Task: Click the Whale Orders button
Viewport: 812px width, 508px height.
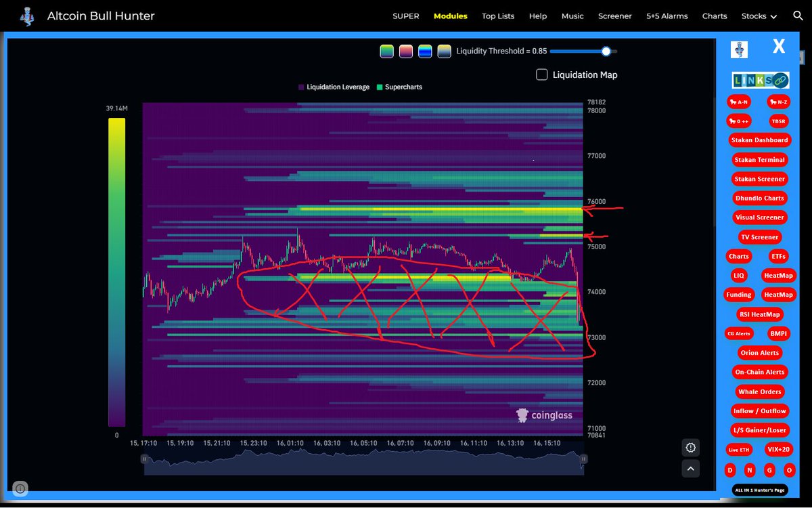Action: [x=759, y=391]
